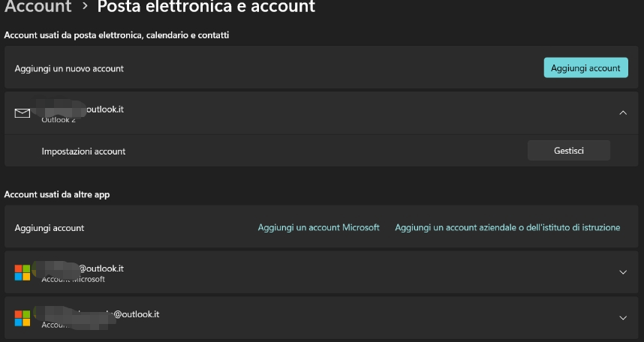The height and width of the screenshot is (342, 644).
Task: Collapse the Outlook 2 account chevron
Action: 623,112
